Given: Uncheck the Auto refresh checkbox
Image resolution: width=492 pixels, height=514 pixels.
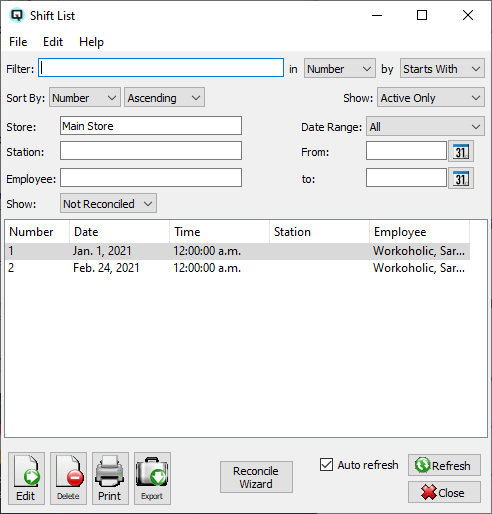Looking at the screenshot, I should 326,464.
